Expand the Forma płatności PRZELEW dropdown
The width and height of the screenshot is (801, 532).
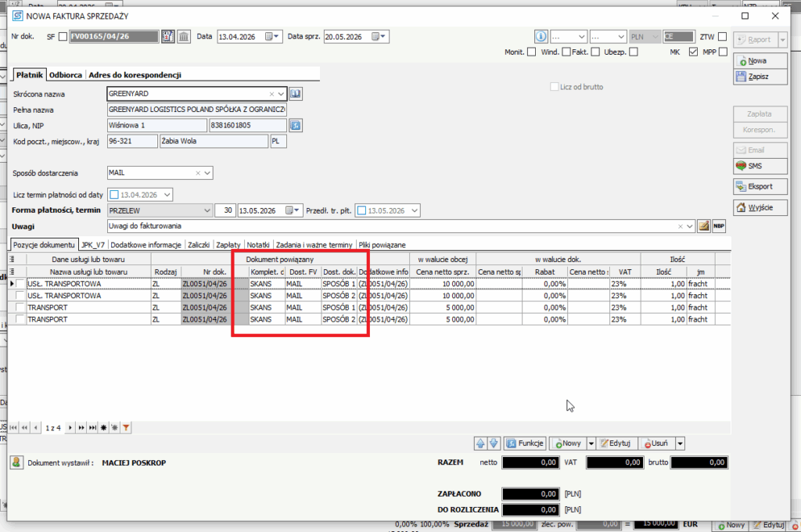pyautogui.click(x=207, y=210)
